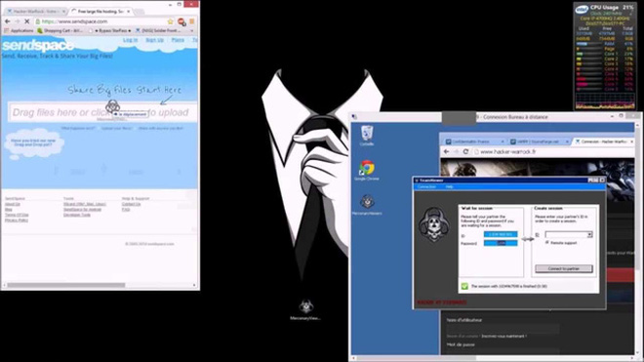
Task: Click the Intel logo in CPU Usage gadget
Action: [x=582, y=9]
